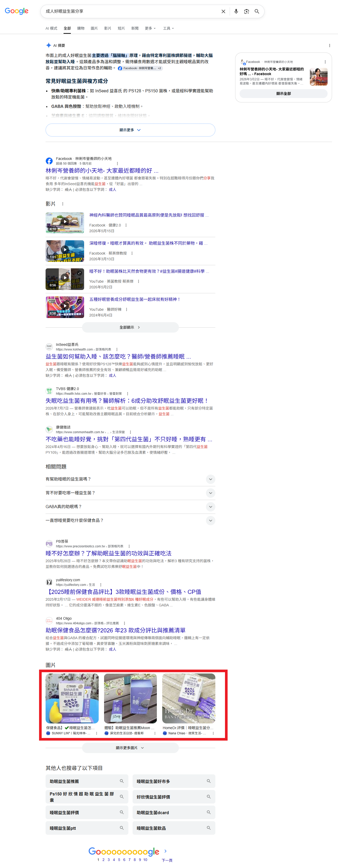Open three-dot menu for 英菌教授 YouTube video
This screenshot has width=338, height=868.
[x=138, y=281]
